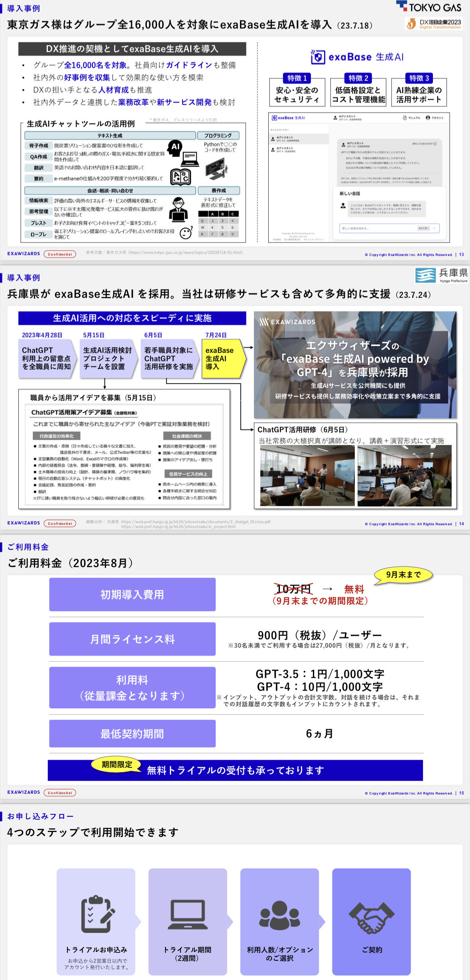Click the 行政運営の効率化 heading
The image size is (470, 980).
(x=56, y=436)
